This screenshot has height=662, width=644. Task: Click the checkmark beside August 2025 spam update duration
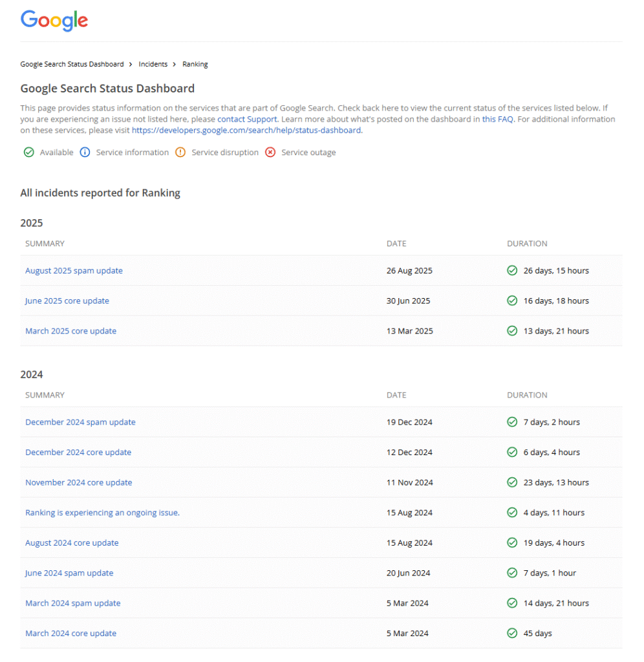tap(511, 270)
